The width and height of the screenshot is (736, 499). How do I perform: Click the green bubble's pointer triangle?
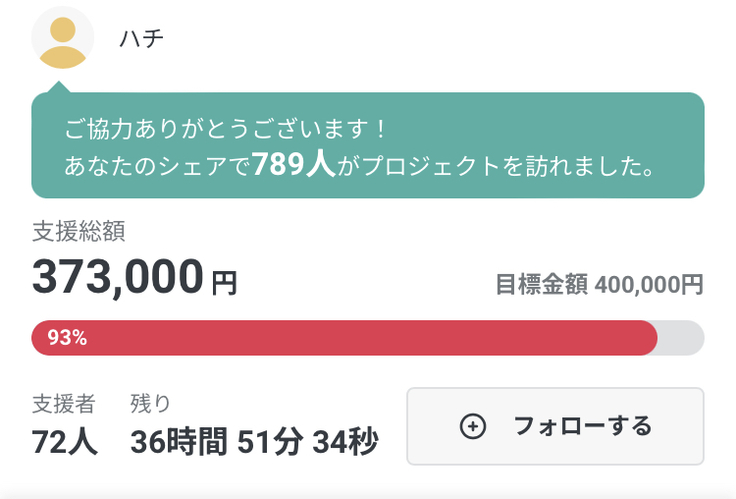pos(62,86)
